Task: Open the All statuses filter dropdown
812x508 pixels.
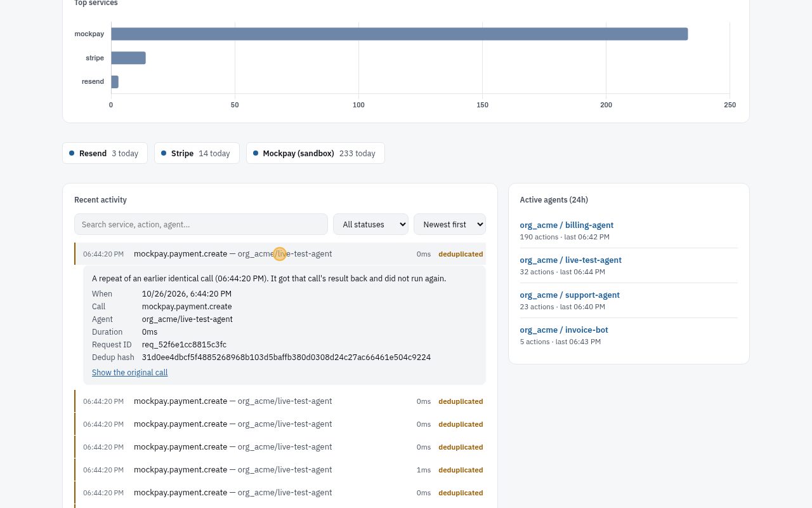Action: click(370, 224)
